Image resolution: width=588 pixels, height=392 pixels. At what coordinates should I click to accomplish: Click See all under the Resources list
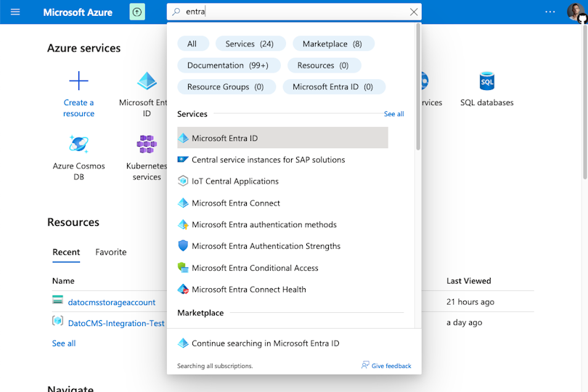[64, 343]
